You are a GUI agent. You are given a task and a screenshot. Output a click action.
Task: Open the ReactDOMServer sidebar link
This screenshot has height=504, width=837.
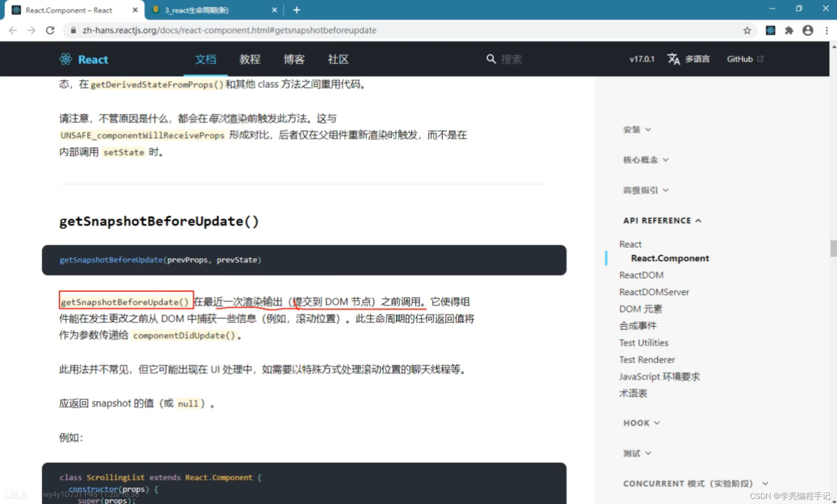[x=654, y=292]
